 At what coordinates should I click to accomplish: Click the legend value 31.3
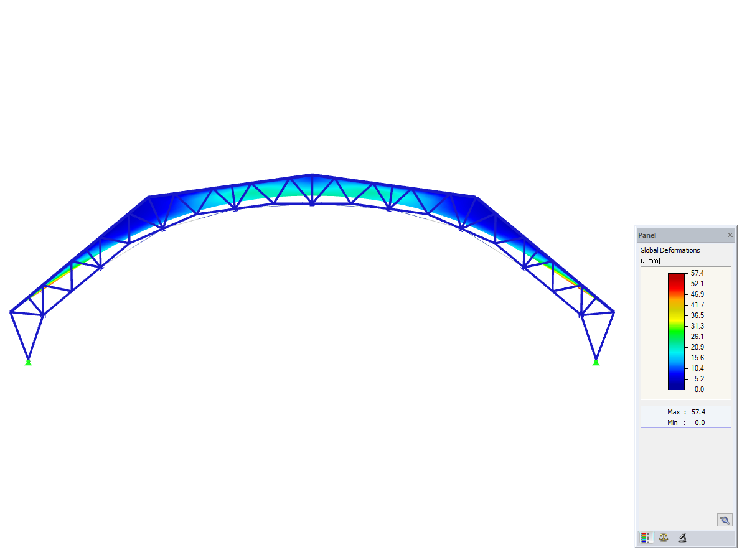698,326
